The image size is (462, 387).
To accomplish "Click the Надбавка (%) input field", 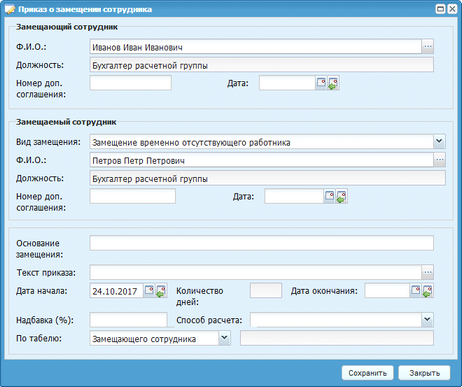I will coord(128,320).
